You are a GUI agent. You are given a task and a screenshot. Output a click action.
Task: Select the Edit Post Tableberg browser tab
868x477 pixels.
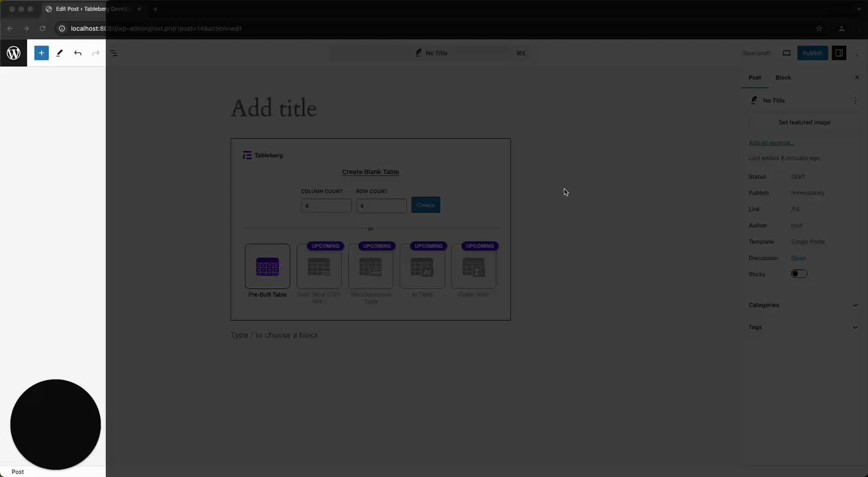coord(93,9)
